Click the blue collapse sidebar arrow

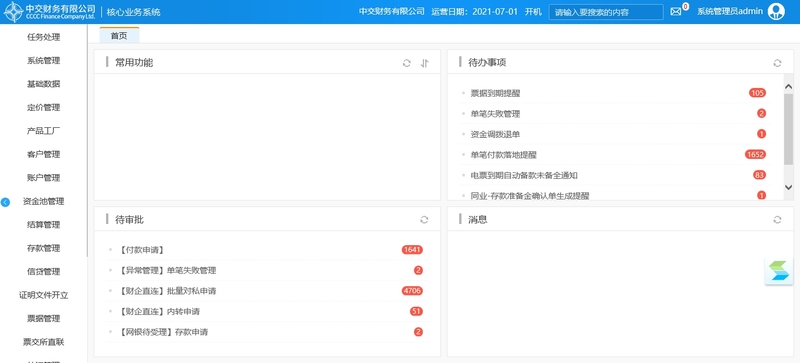click(x=5, y=202)
